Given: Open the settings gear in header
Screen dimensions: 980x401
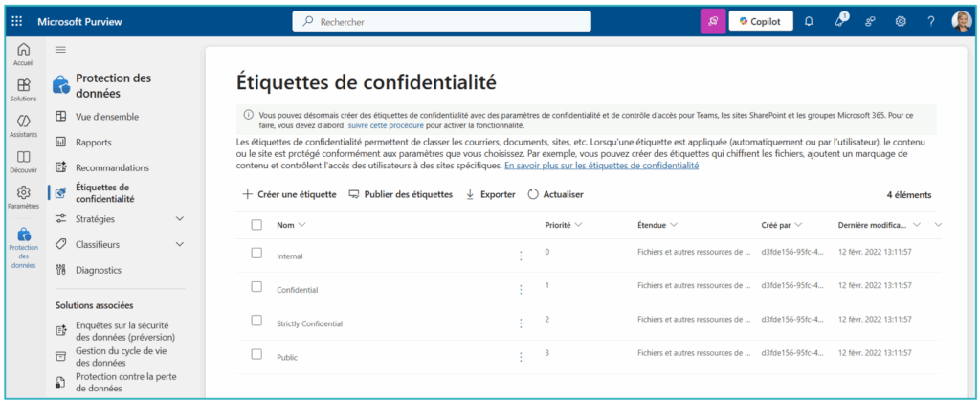Looking at the screenshot, I should 901,22.
